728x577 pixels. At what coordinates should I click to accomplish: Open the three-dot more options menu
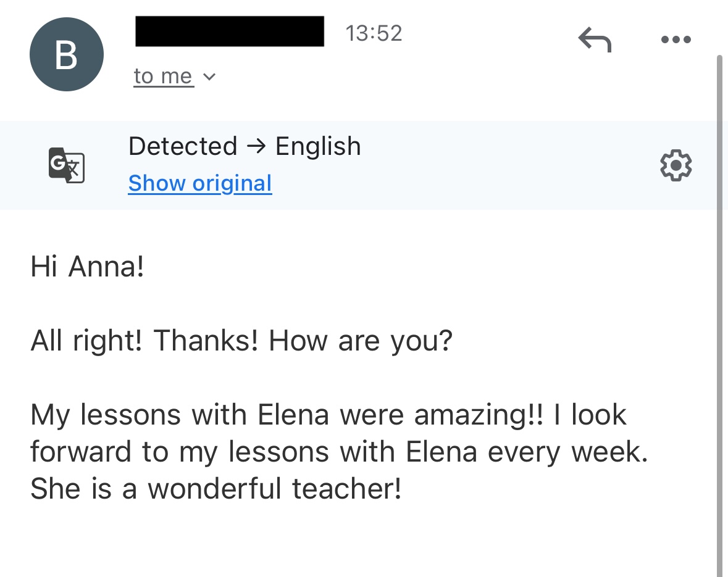[676, 40]
